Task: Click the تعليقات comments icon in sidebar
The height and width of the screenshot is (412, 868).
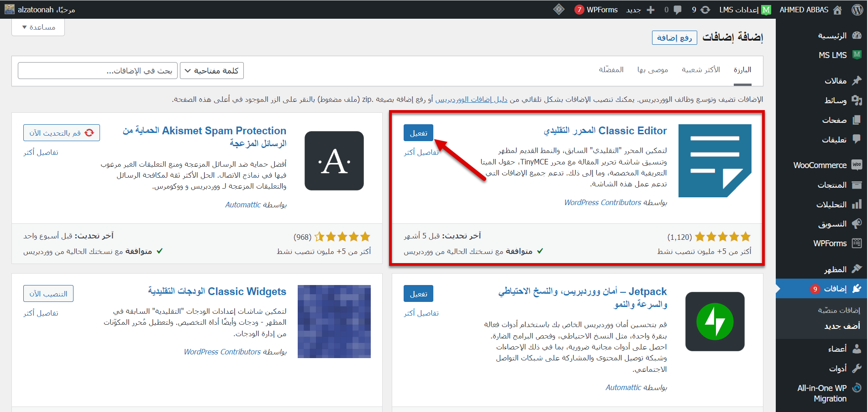Action: 857,139
